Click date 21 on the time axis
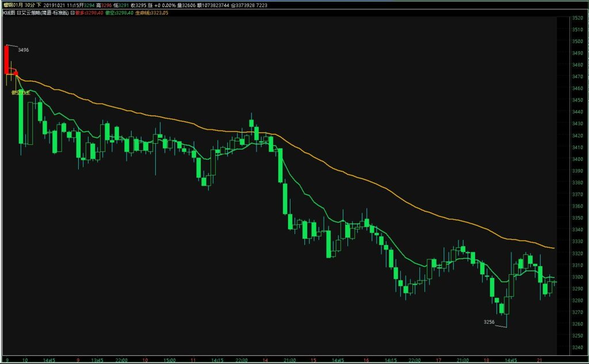The width and height of the screenshot is (589, 364). 539,360
